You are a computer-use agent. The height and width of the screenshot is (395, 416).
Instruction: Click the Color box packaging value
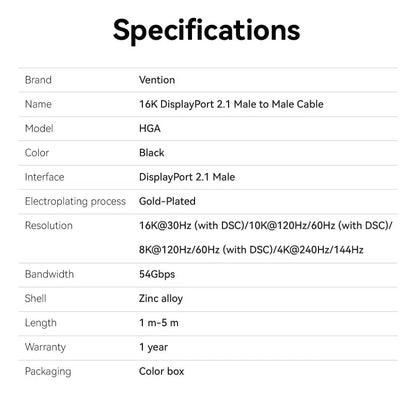(x=162, y=371)
